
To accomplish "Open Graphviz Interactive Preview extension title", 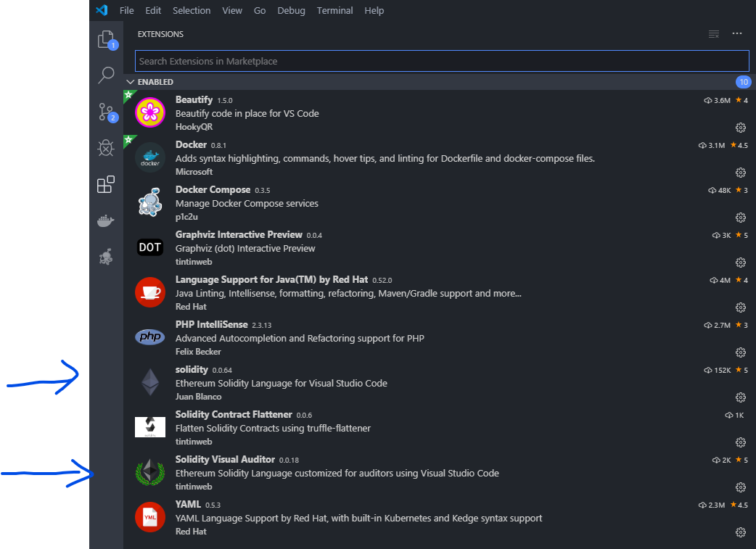I will click(239, 235).
